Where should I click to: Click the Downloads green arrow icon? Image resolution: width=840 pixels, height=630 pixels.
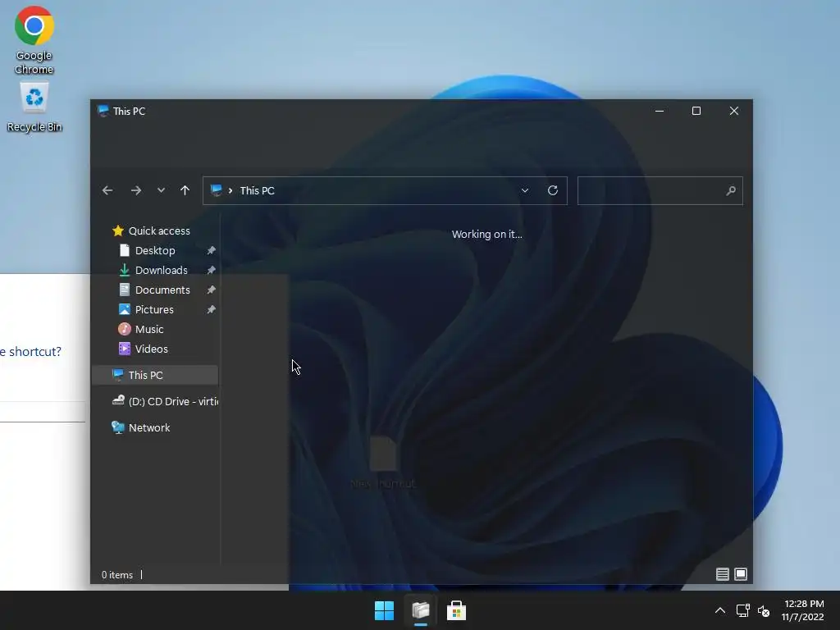[125, 271]
